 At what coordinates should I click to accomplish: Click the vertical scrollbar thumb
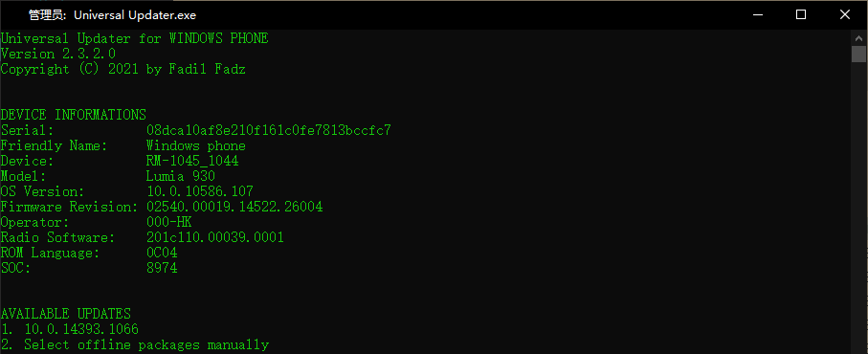(x=858, y=55)
